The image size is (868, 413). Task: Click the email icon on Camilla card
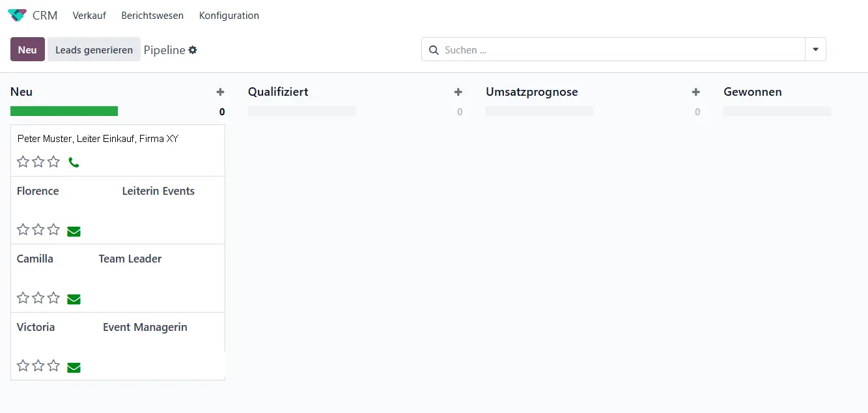(74, 300)
